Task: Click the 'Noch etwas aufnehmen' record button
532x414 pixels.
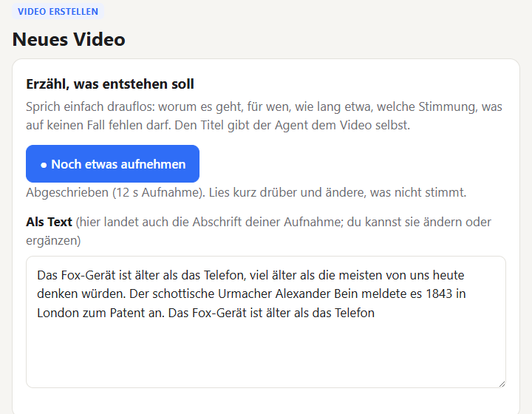Action: tap(112, 164)
